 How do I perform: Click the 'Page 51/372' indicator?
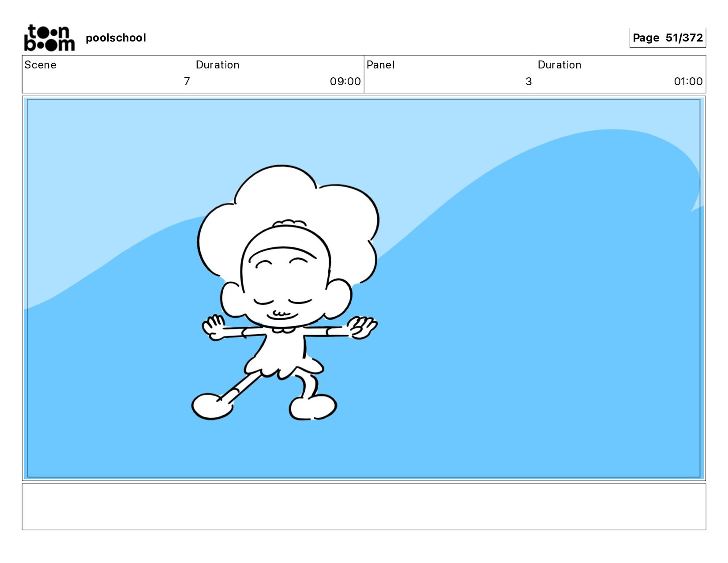668,38
